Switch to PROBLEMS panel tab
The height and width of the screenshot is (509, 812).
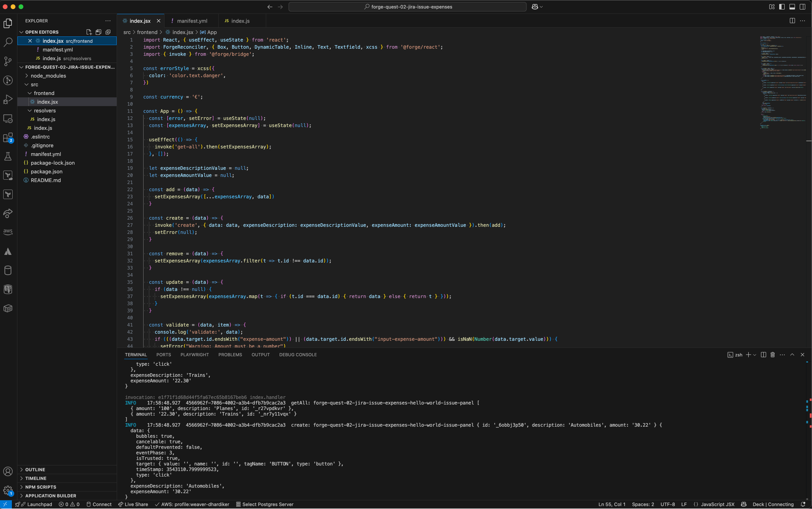(x=230, y=355)
